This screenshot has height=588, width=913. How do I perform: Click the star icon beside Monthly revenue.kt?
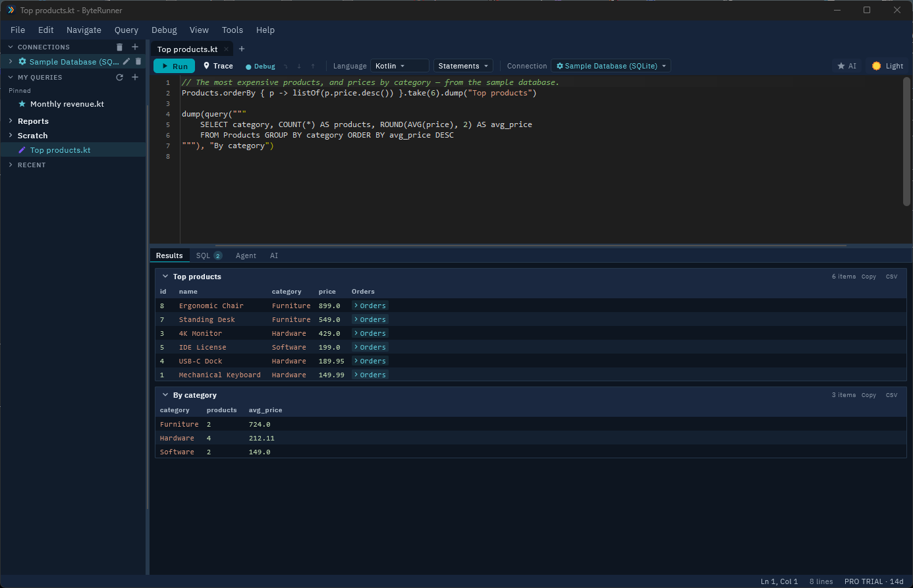click(x=22, y=104)
